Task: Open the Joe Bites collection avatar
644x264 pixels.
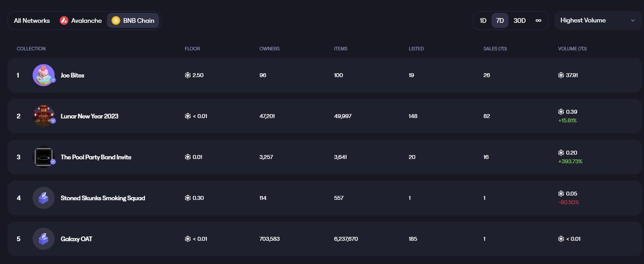Action: (43, 75)
